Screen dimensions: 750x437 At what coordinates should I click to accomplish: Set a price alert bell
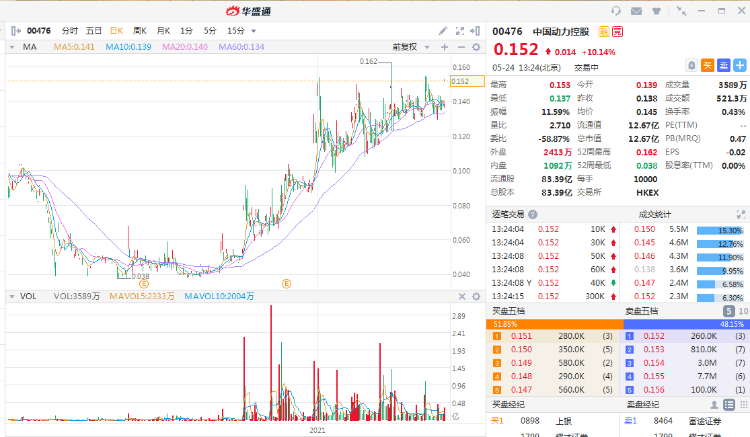tap(691, 66)
